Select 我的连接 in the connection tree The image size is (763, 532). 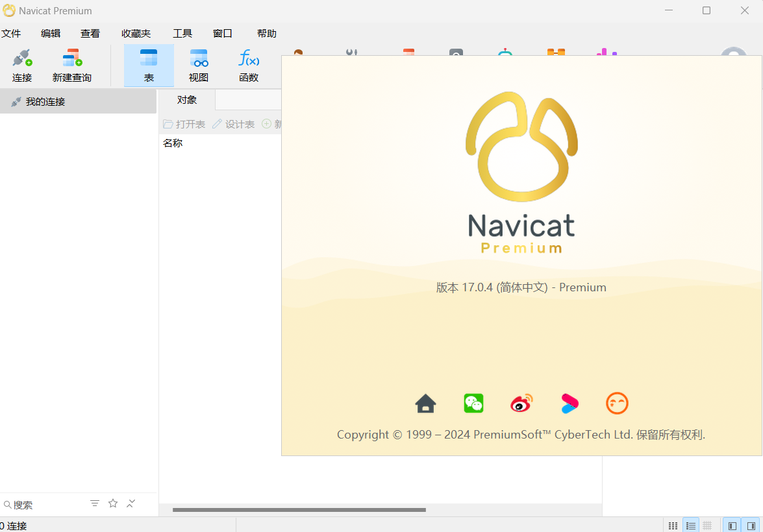pos(79,102)
